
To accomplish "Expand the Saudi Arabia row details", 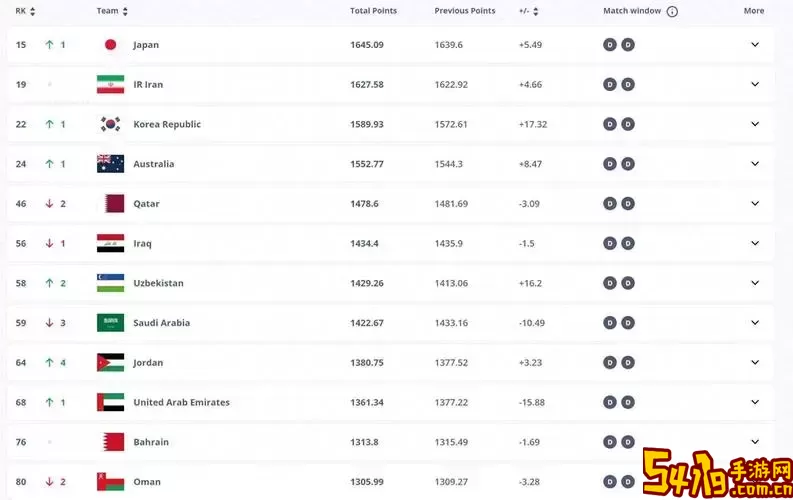I will pyautogui.click(x=755, y=323).
